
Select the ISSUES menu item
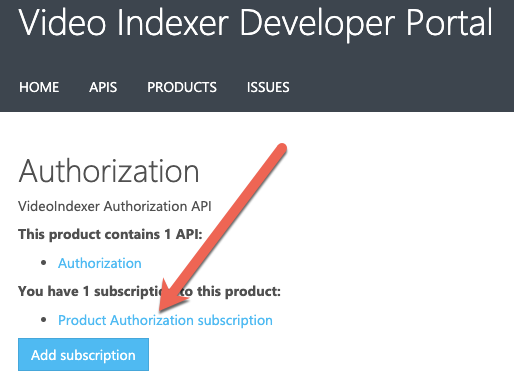pos(268,87)
